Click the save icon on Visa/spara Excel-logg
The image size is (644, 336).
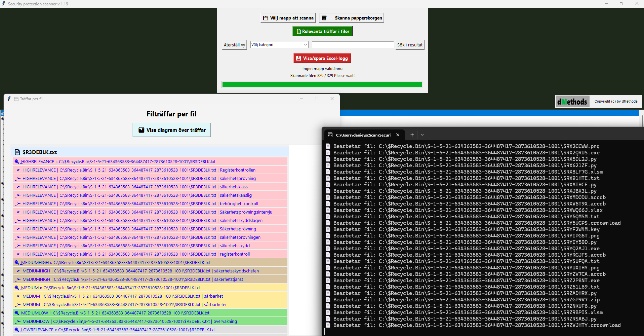(x=298, y=59)
